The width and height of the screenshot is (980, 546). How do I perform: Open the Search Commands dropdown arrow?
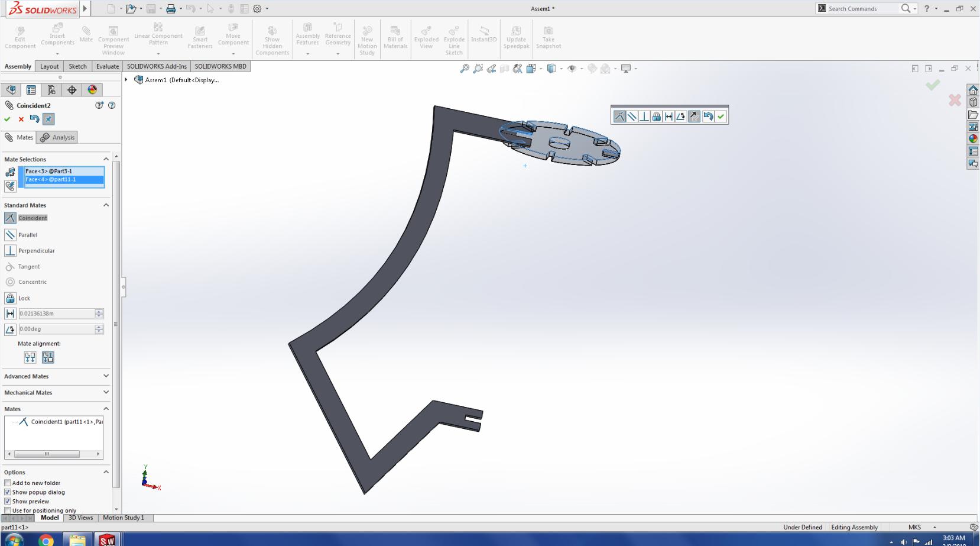(x=915, y=9)
